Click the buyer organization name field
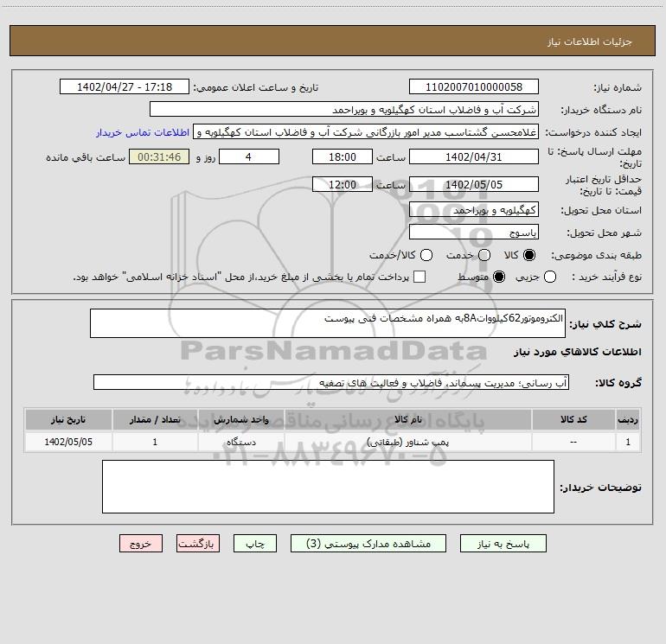Image resolution: width=666 pixels, height=644 pixels. (344, 109)
